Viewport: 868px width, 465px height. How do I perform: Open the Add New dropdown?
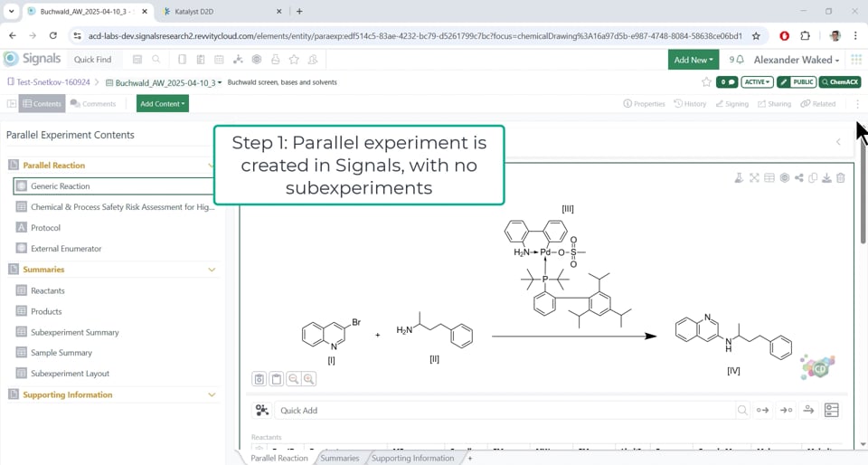tap(693, 59)
